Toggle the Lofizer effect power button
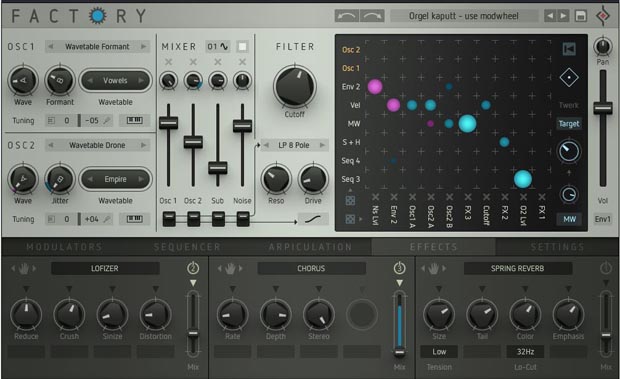The width and height of the screenshot is (620, 379). click(193, 268)
